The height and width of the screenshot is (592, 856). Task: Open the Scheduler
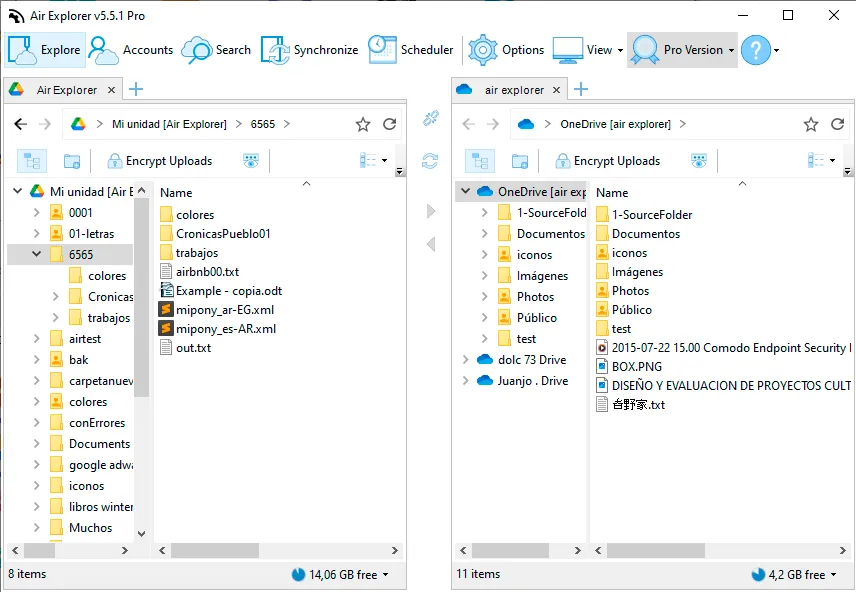pyautogui.click(x=411, y=50)
